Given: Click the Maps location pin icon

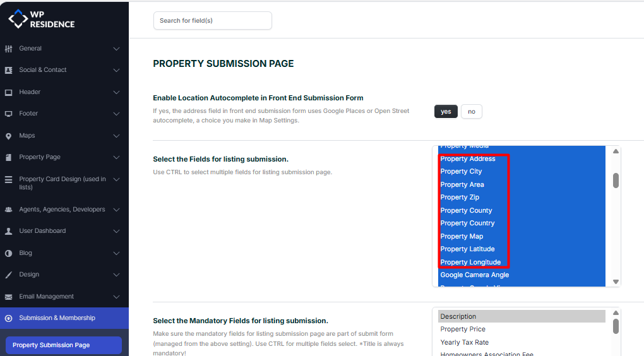Looking at the screenshot, I should 8,136.
